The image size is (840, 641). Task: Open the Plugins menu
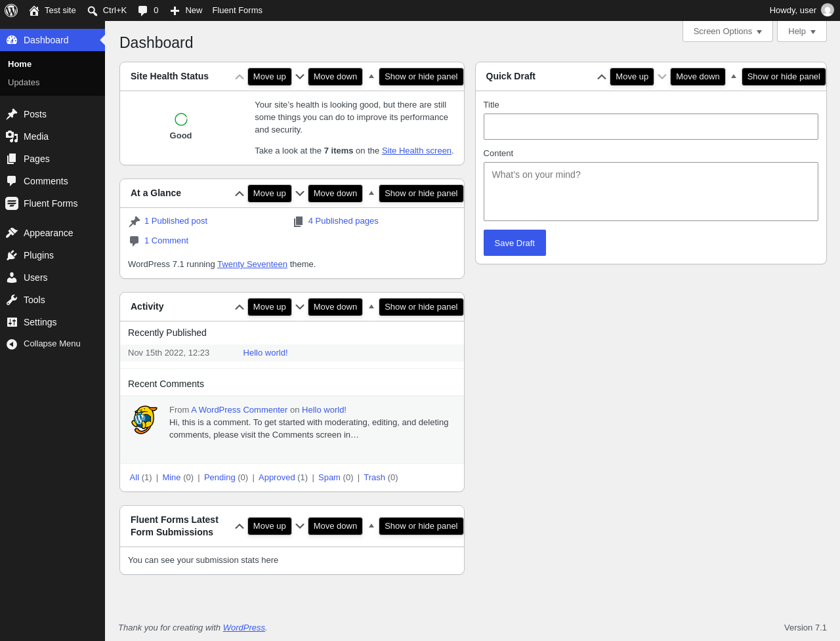pos(52,255)
